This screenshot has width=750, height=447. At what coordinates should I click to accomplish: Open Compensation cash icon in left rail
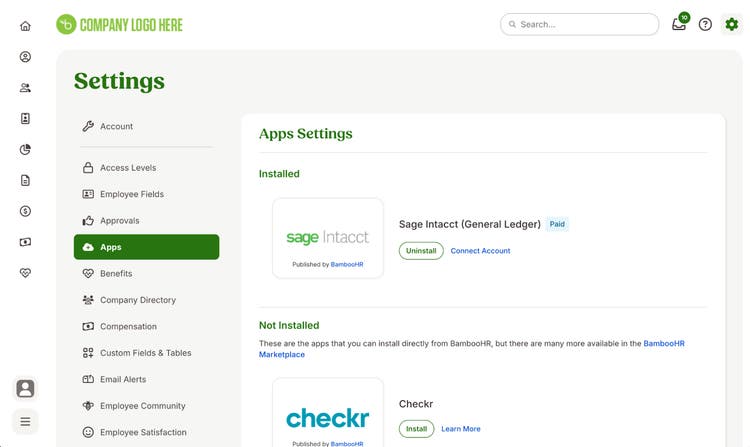25,242
